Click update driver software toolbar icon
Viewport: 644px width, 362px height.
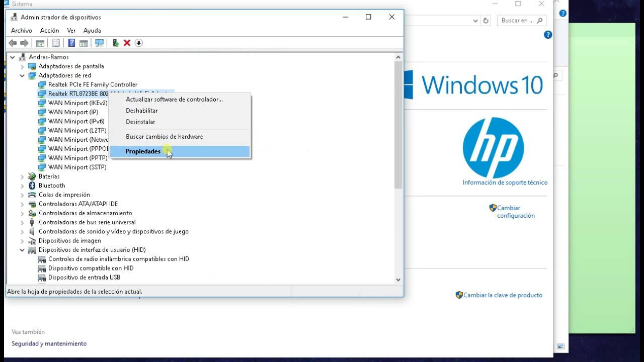116,43
